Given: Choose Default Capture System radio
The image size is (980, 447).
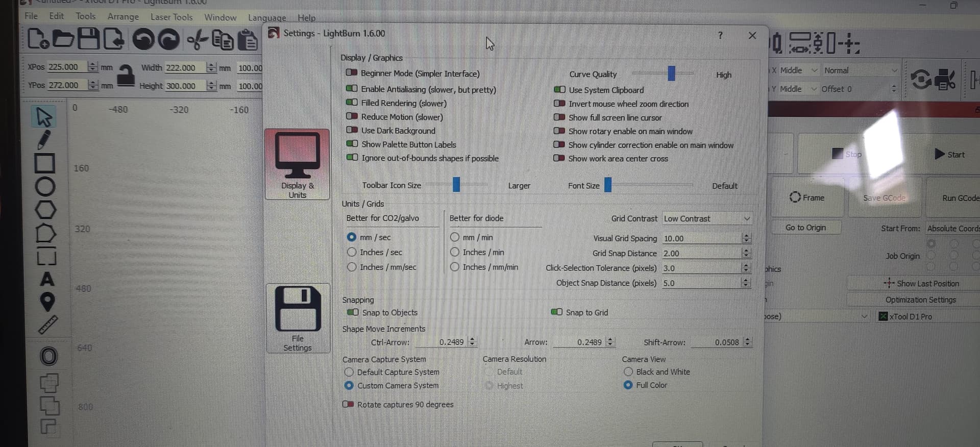Looking at the screenshot, I should 349,372.
